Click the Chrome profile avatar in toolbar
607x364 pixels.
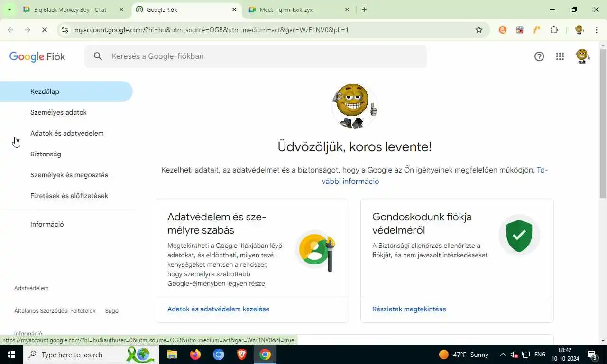tap(579, 30)
